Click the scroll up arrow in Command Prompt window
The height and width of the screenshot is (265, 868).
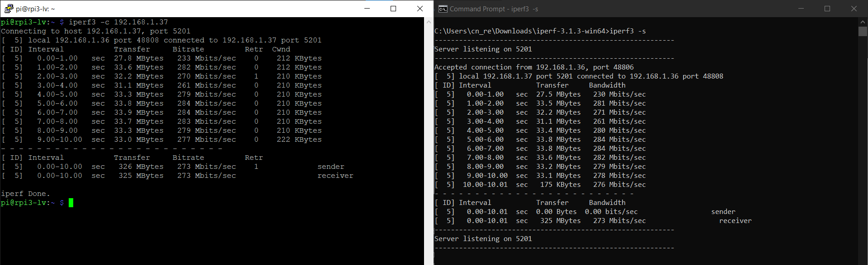(x=863, y=21)
